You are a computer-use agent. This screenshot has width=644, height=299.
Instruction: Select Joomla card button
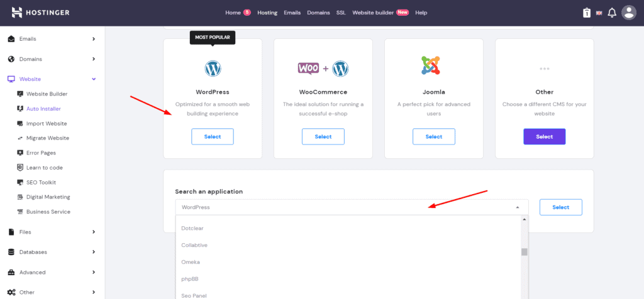coord(434,136)
